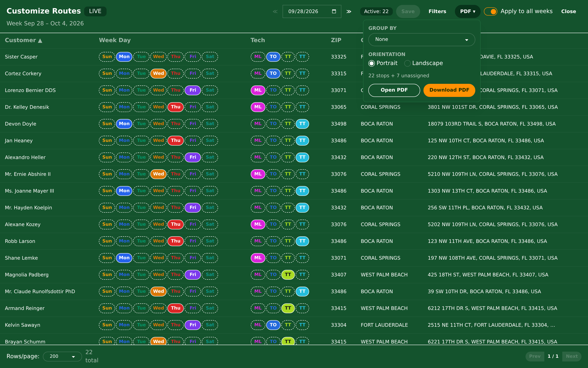Click customer name Shane Lemke
This screenshot has width=588, height=368.
point(21,258)
